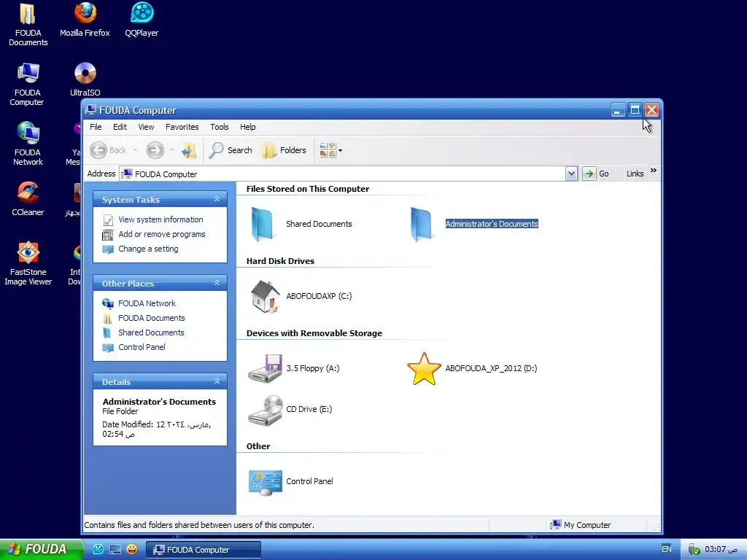The width and height of the screenshot is (747, 560).
Task: Click the My Computer status bar entry
Action: coord(581,525)
